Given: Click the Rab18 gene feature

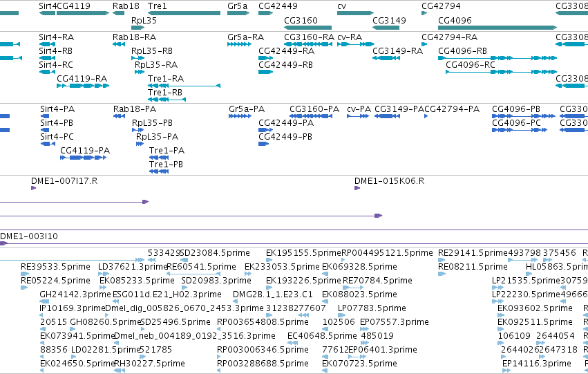Looking at the screenshot, I should point(119,13).
